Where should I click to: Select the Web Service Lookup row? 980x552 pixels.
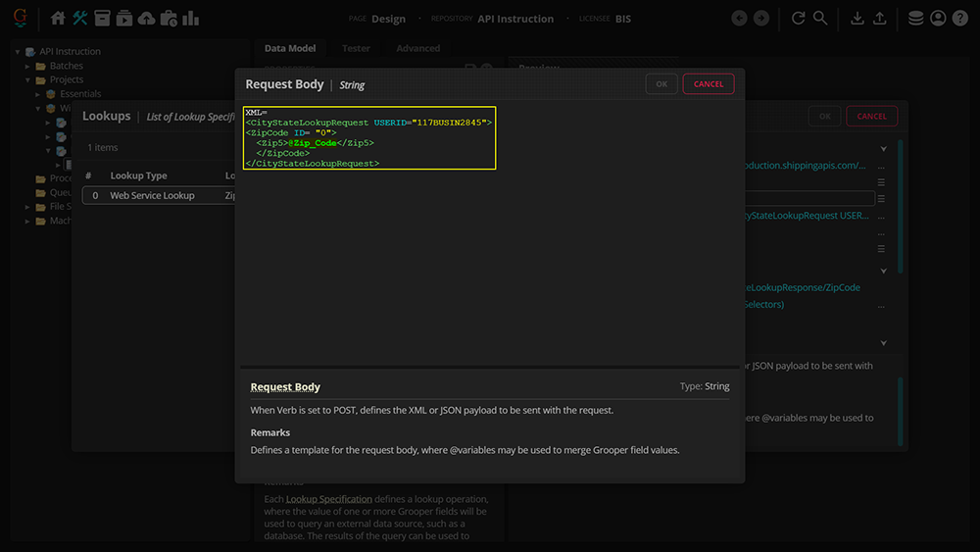tap(152, 195)
